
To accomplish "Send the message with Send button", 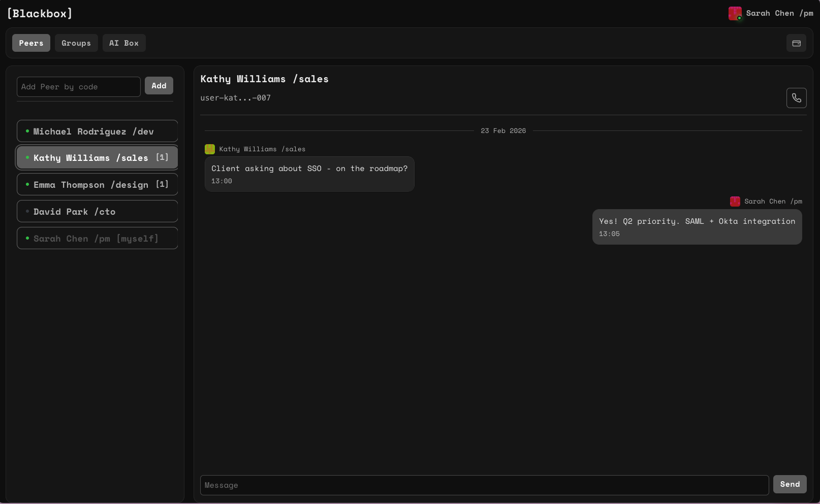I will coord(790,484).
